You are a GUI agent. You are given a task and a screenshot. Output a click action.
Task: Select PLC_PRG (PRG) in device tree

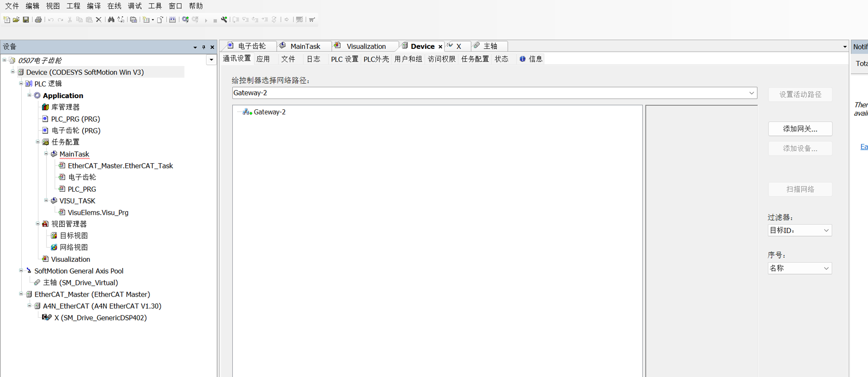pos(75,119)
